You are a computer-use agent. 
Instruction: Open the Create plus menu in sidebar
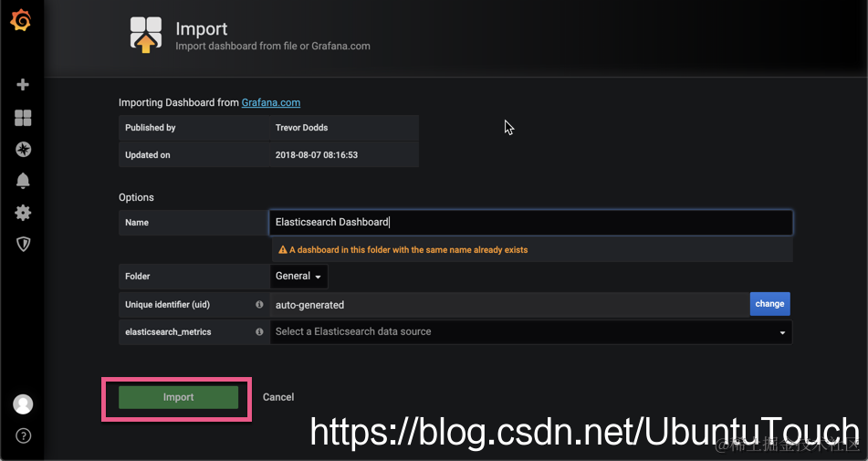[23, 85]
